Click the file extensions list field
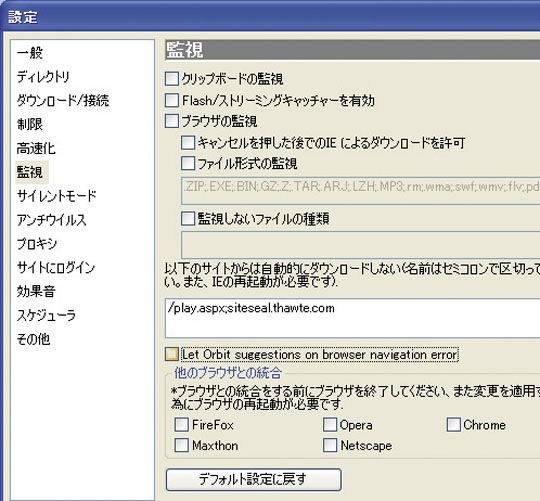The width and height of the screenshot is (540, 501). [x=360, y=191]
